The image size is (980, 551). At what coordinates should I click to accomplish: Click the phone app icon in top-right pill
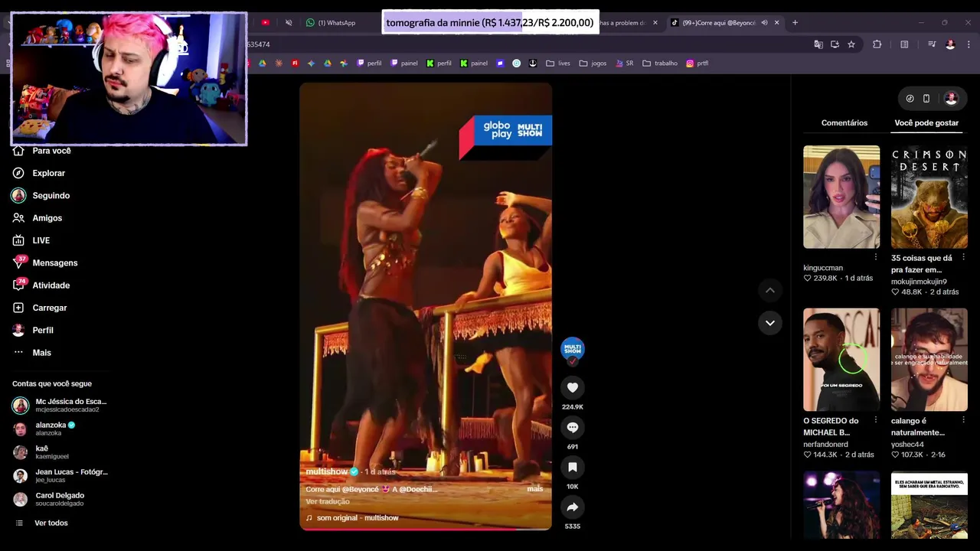[926, 99]
